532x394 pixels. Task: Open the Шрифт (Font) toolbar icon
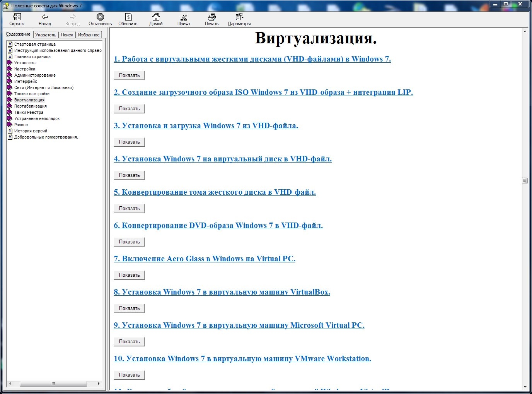click(184, 17)
